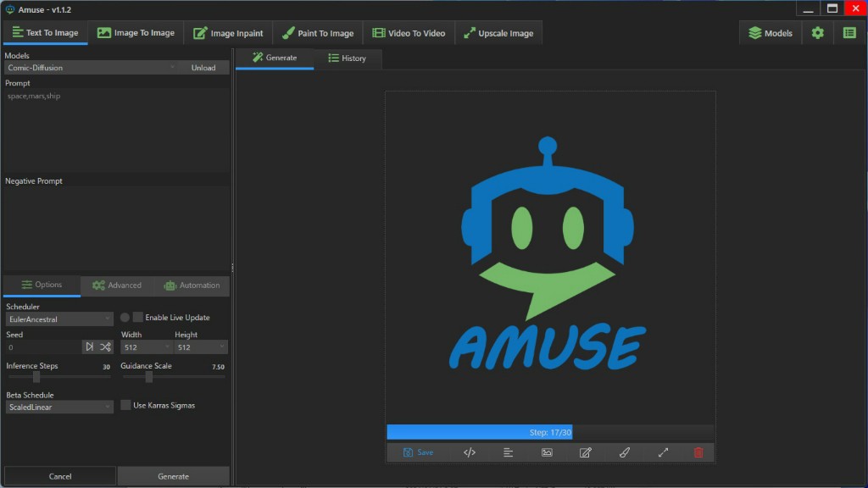Click the red trash delete icon
This screenshot has height=488, width=868.
pyautogui.click(x=698, y=452)
